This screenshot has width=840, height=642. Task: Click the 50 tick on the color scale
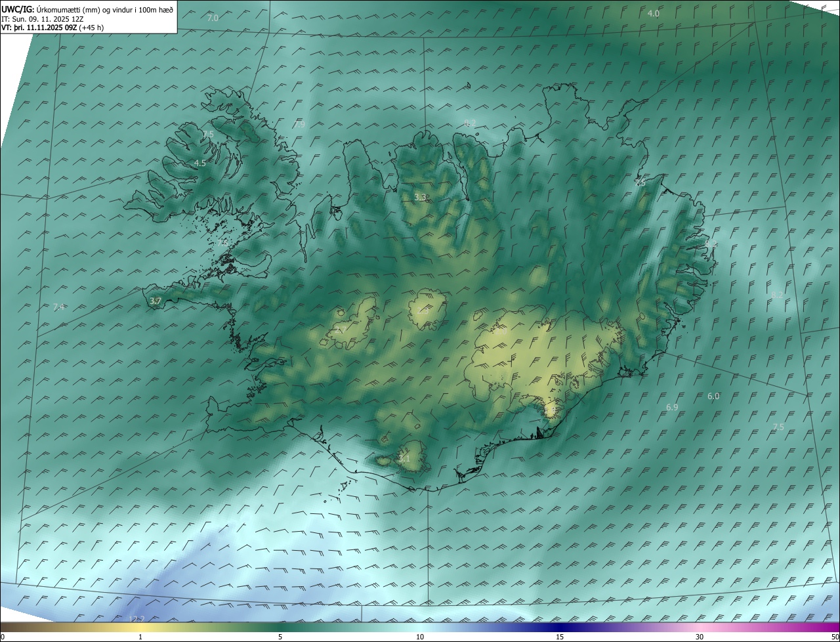pos(835,637)
